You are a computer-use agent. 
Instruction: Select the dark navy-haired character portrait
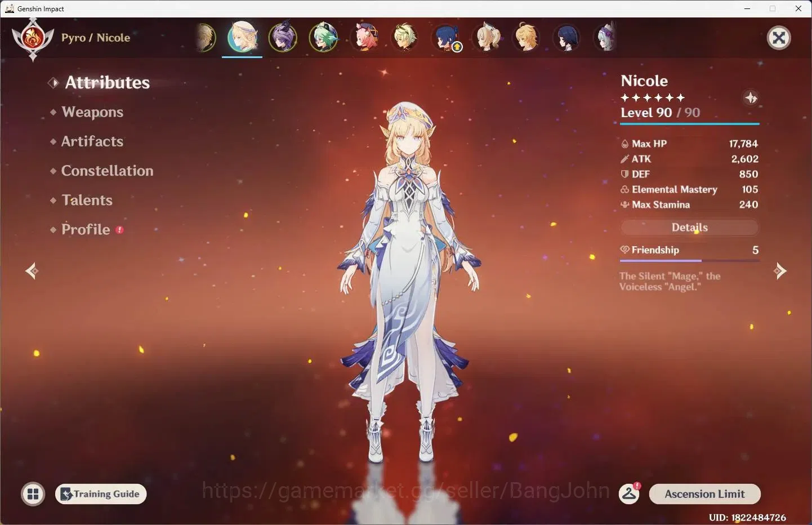567,38
